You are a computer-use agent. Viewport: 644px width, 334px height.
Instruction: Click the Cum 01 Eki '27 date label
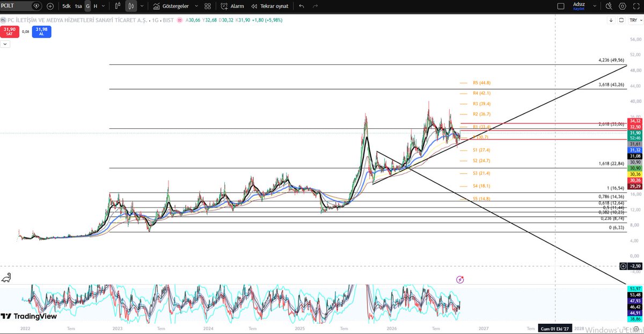coord(555,328)
